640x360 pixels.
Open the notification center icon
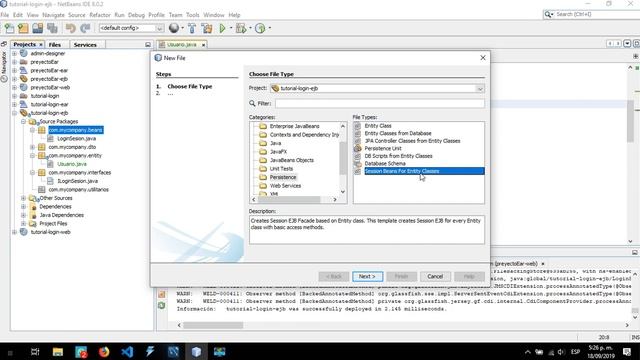pyautogui.click(x=627, y=351)
